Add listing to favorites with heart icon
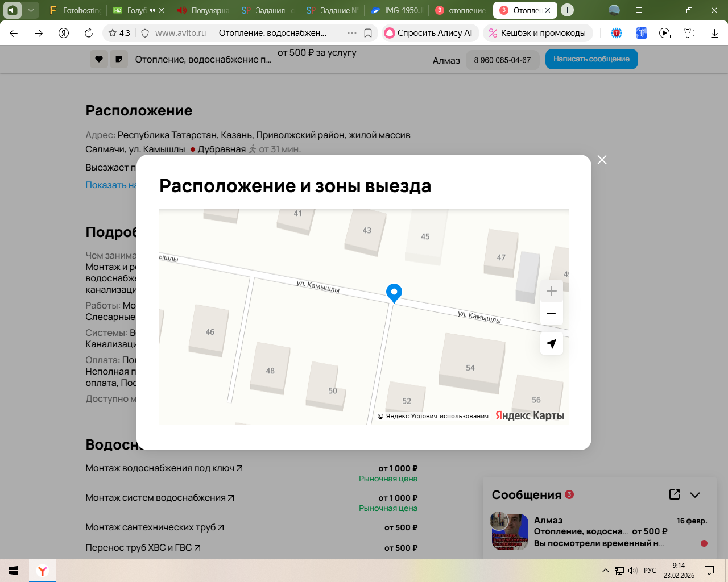 pos(99,59)
